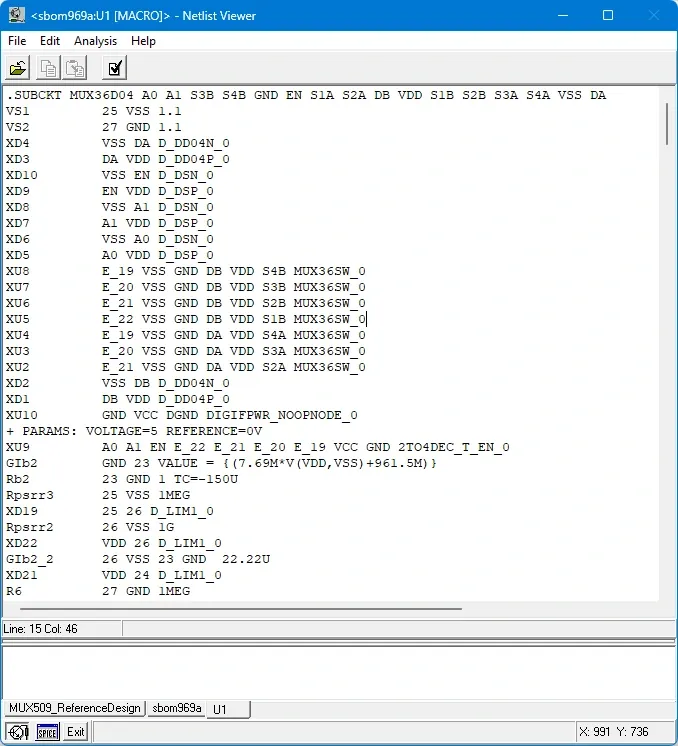Click the XD19 D_LIM1_0 line
Image resolution: width=678 pixels, height=746 pixels.
(x=109, y=511)
